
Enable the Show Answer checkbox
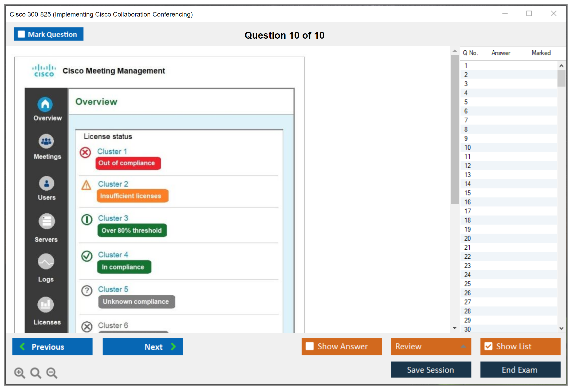click(310, 346)
